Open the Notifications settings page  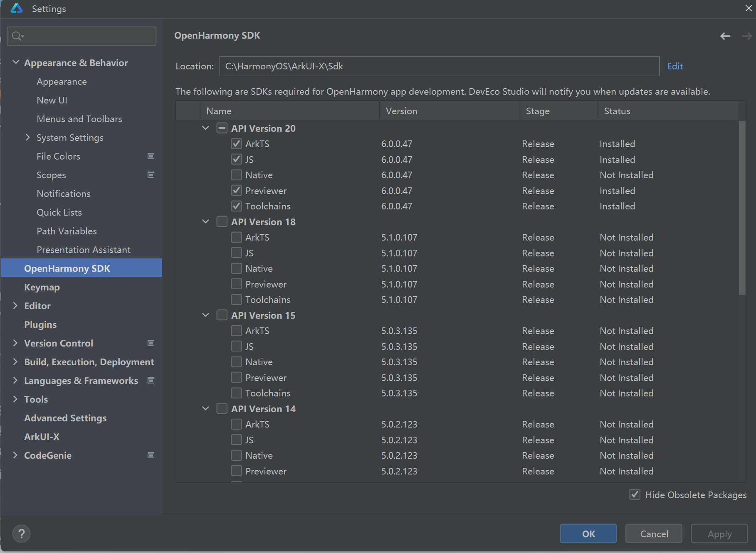point(64,194)
